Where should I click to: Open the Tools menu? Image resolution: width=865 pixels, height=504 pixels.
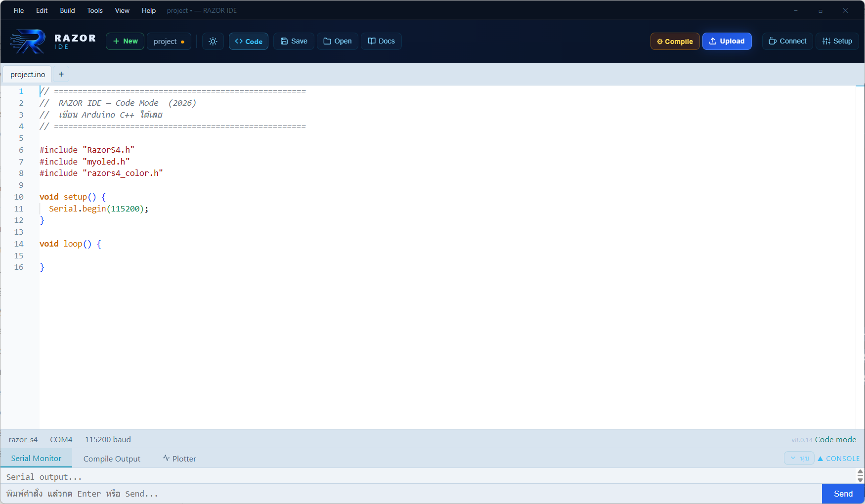(x=95, y=10)
